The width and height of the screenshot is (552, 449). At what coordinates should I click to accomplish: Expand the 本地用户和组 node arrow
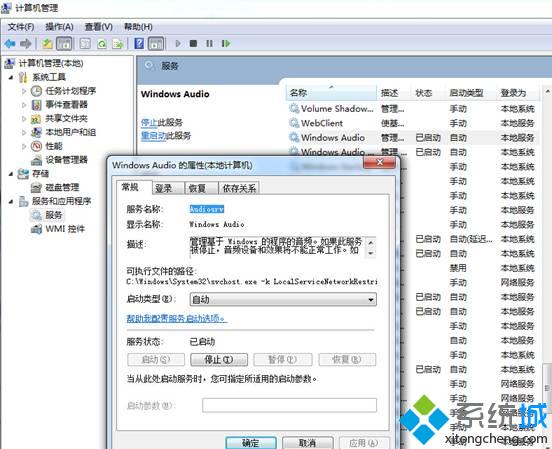[24, 132]
